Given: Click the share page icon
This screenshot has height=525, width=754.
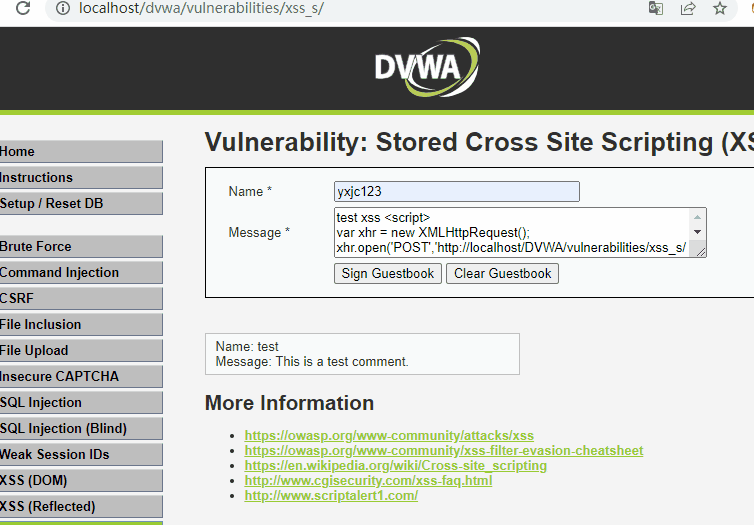Looking at the screenshot, I should (688, 8).
